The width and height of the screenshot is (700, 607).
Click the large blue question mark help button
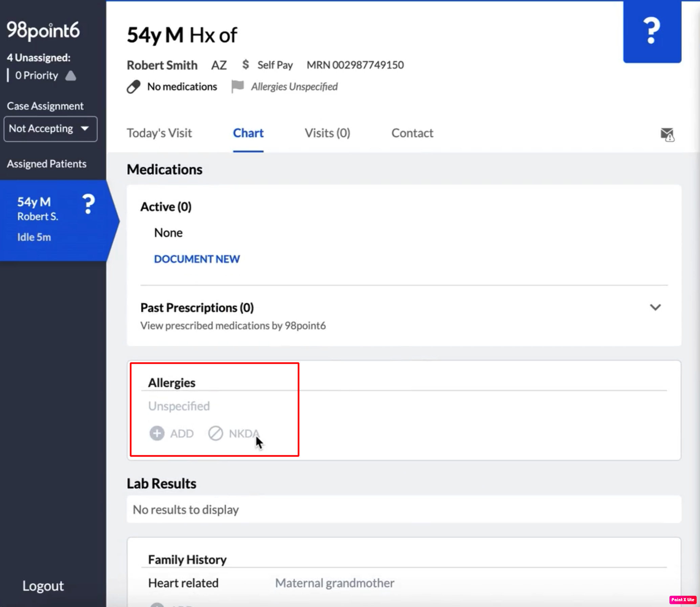[x=652, y=31]
